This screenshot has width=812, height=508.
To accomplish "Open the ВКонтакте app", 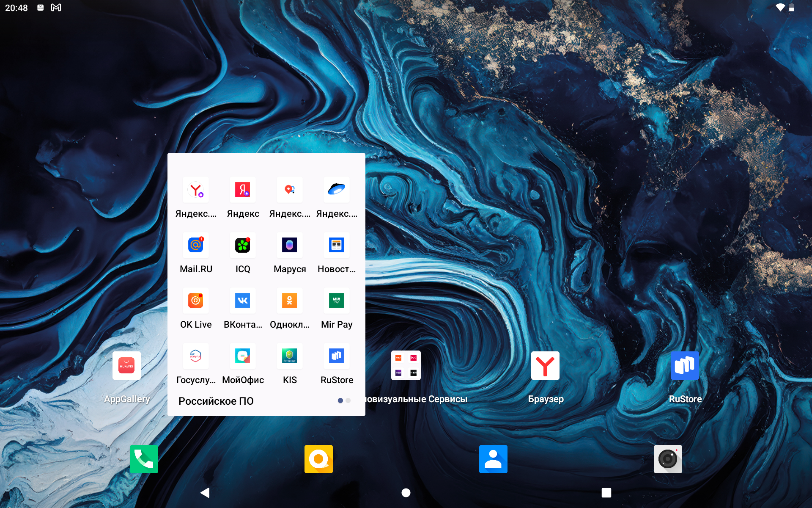I will coord(243,301).
